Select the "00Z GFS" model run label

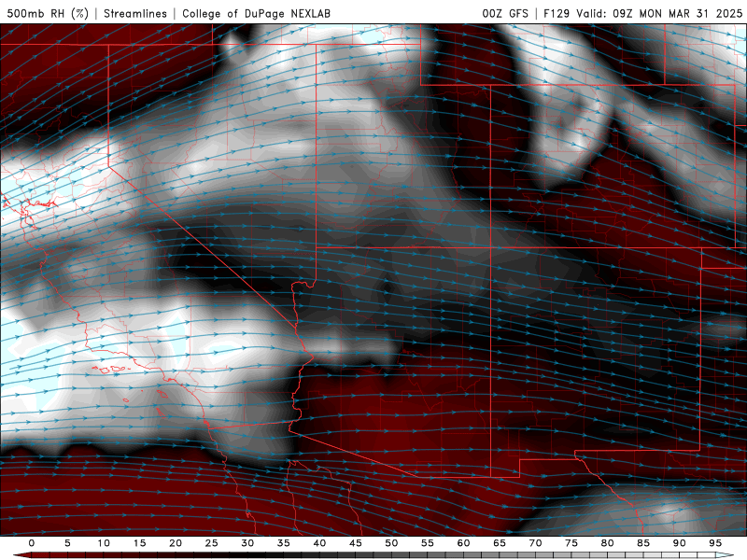coord(505,13)
